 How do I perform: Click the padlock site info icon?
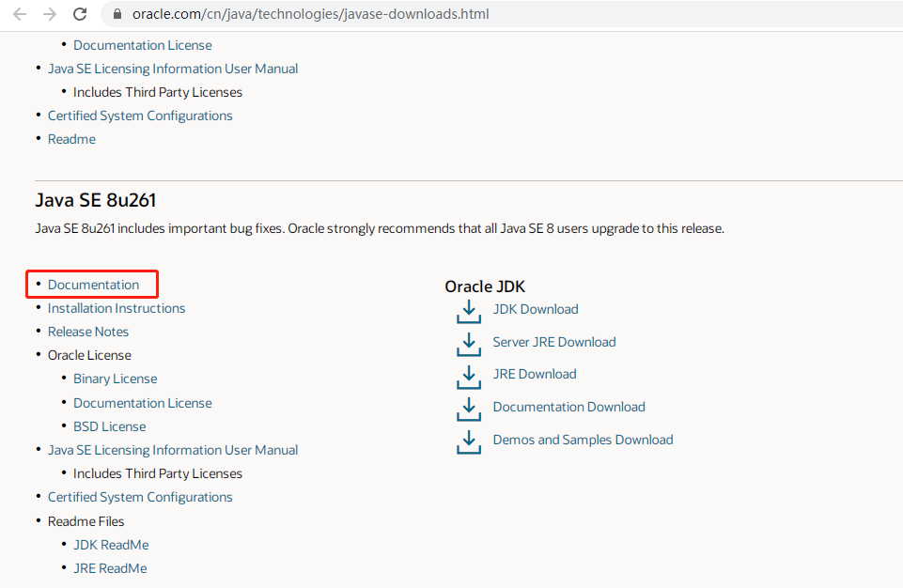(x=117, y=14)
